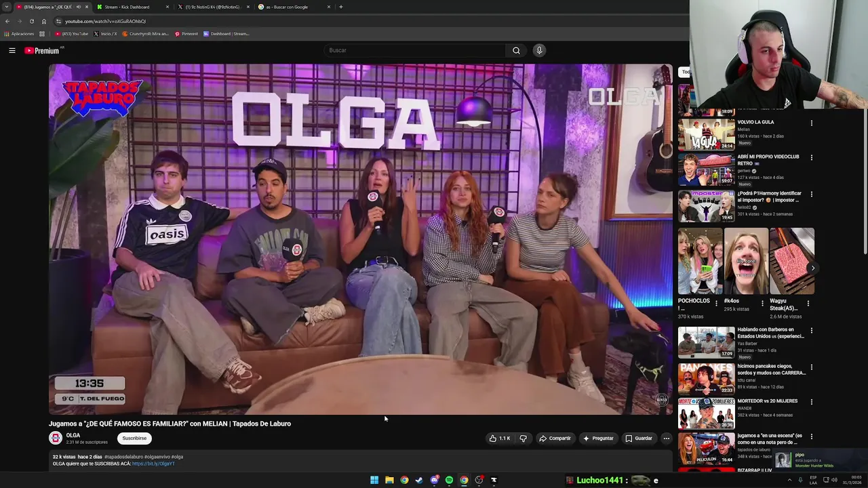This screenshot has width=868, height=488.
Task: Go back in browser history
Action: [x=7, y=21]
